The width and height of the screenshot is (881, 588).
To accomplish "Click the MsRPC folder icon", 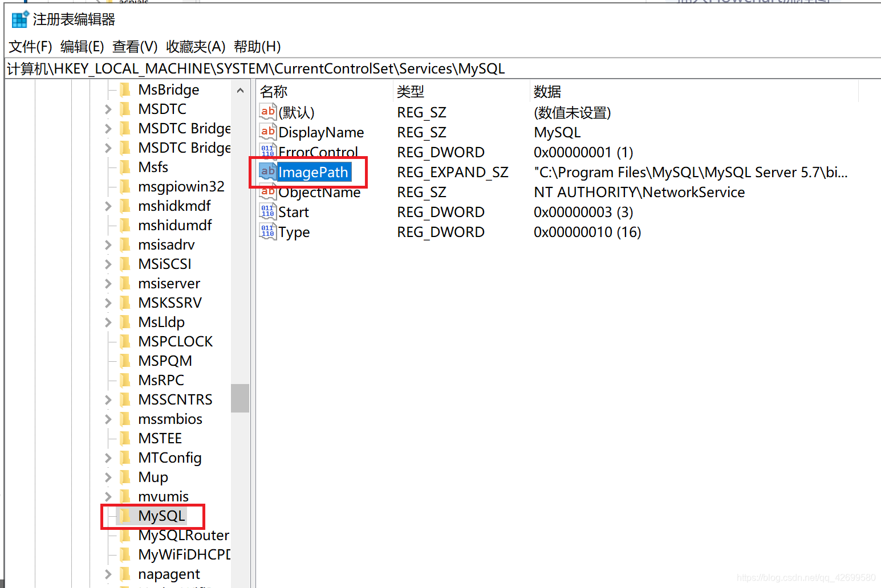I will (125, 380).
